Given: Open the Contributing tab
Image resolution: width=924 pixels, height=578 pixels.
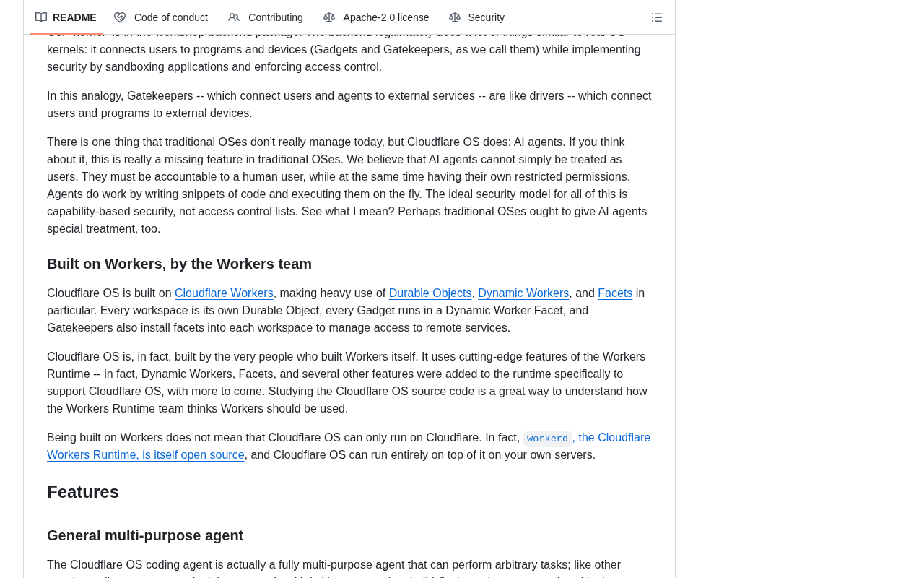Looking at the screenshot, I should click(x=266, y=17).
